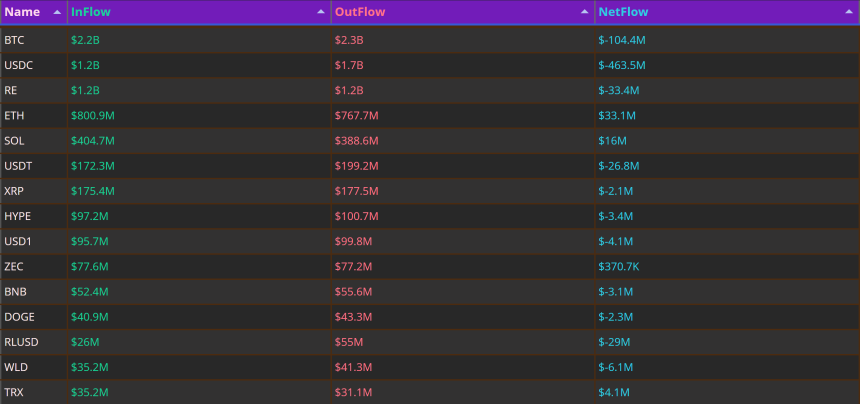Click RE netflow value $-33.4M
Screen dimensions: 860x404
619,90
